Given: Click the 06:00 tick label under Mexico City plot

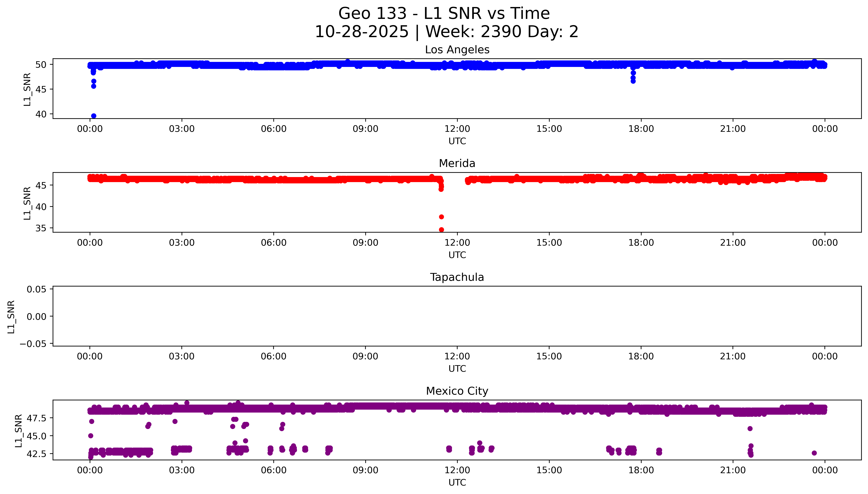Looking at the screenshot, I should tap(274, 470).
